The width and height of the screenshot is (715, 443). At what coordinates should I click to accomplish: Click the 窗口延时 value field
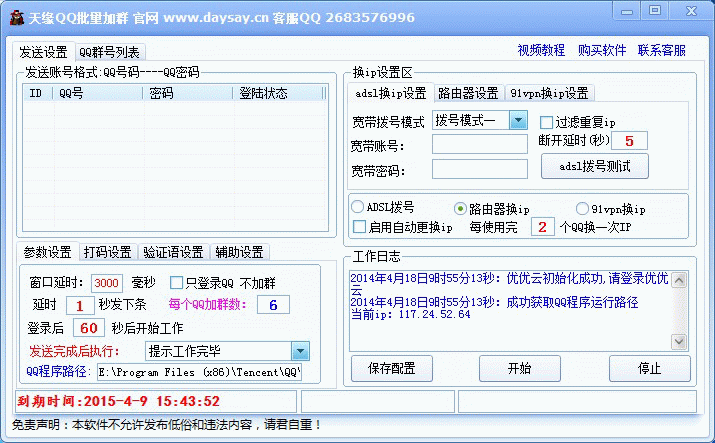click(107, 283)
